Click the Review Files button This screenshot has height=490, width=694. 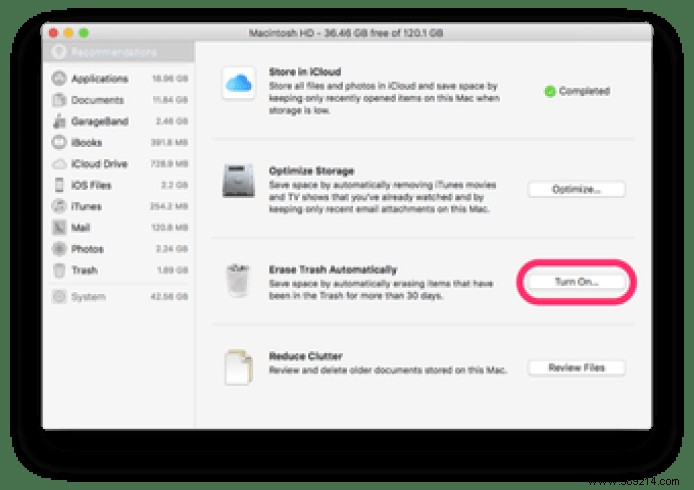tap(576, 367)
